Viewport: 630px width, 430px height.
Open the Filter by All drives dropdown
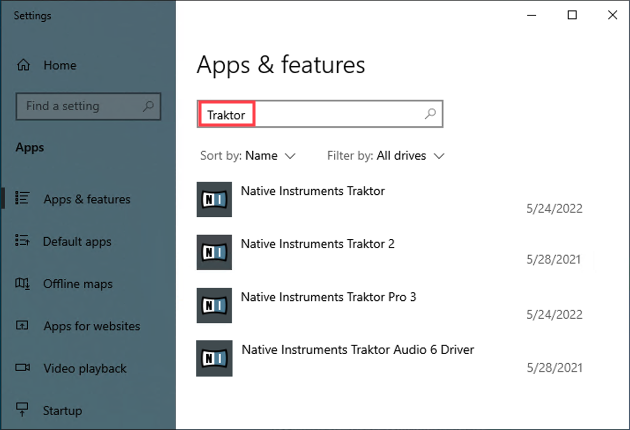click(386, 156)
